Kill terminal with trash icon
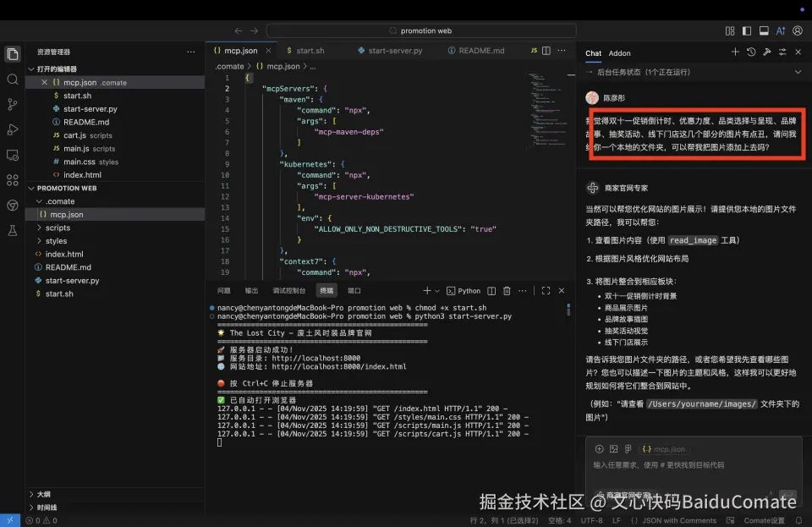The height and width of the screenshot is (527, 812). [507, 291]
